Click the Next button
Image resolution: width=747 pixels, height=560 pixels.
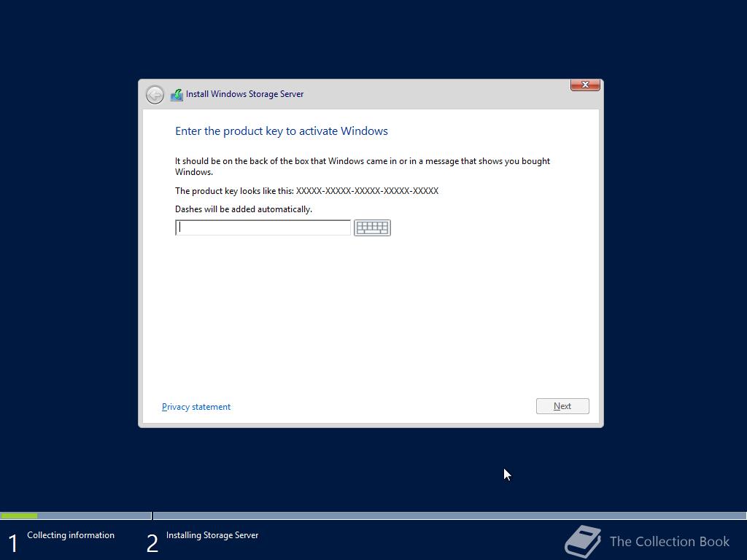pos(562,406)
